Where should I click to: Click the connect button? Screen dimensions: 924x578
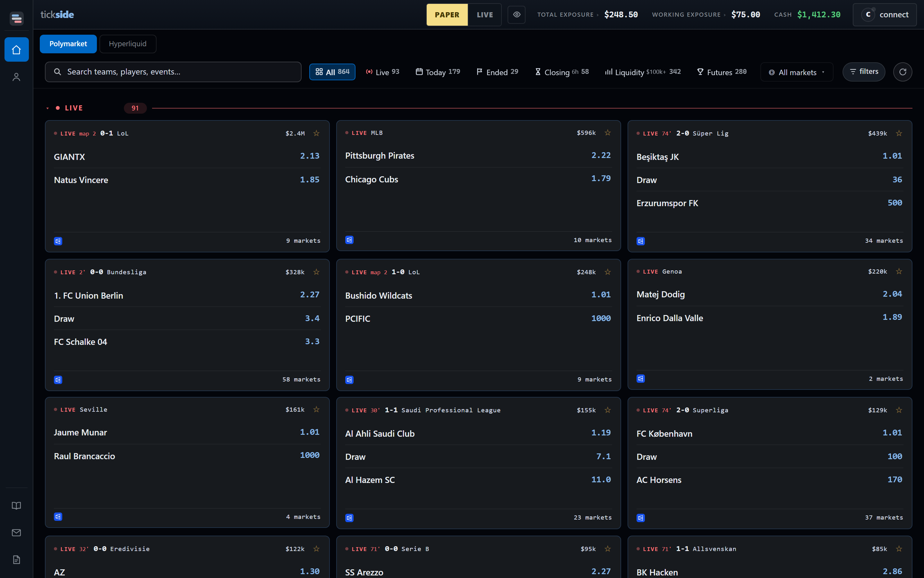click(885, 14)
